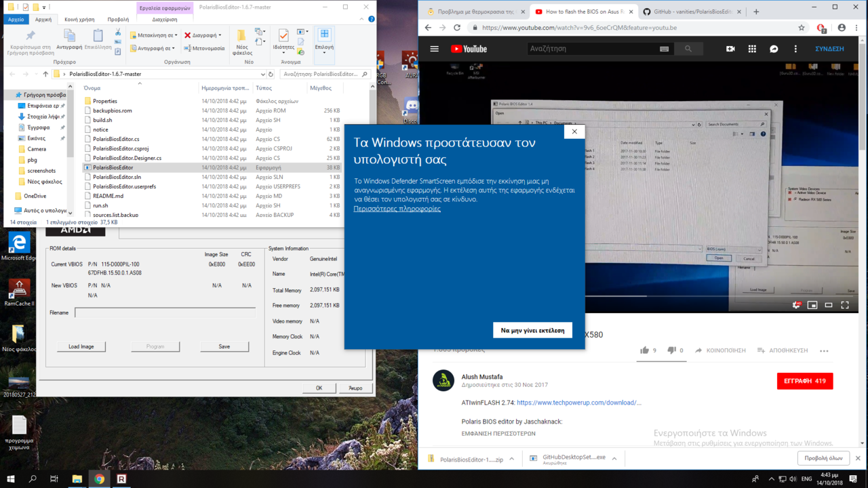Open the address bar history dropdown in Explorer

[x=262, y=74]
